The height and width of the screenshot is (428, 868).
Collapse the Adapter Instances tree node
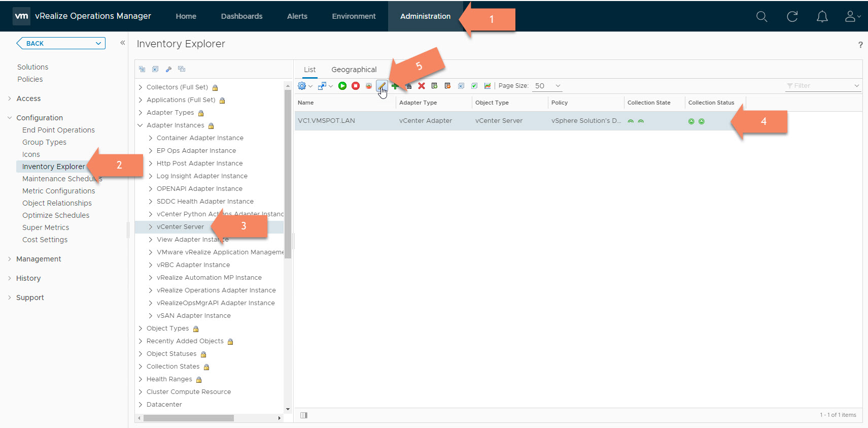(x=141, y=125)
